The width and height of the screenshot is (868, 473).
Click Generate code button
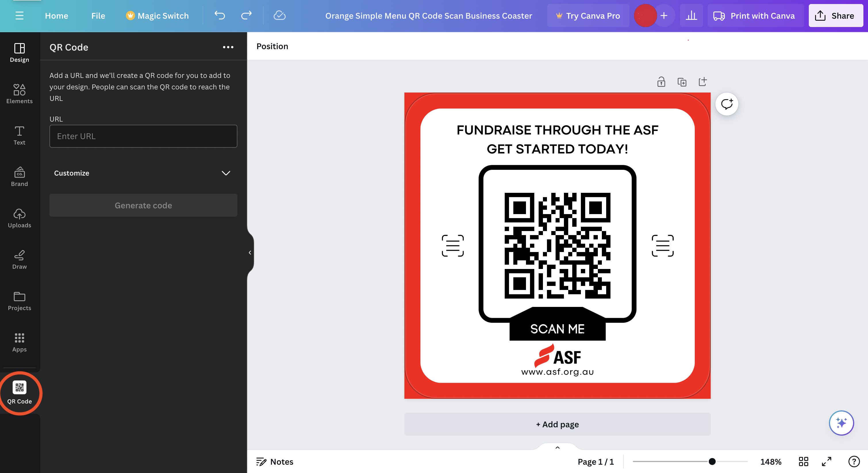click(143, 205)
